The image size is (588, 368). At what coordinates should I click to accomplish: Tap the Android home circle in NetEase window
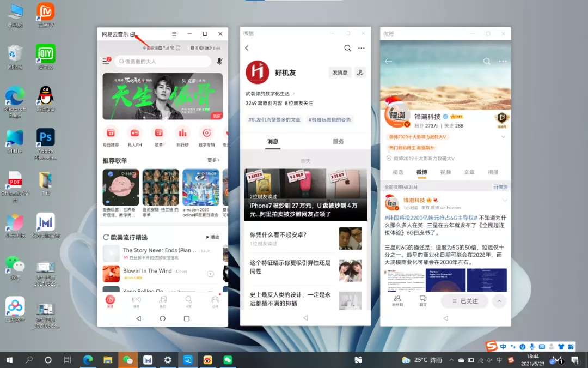pos(162,318)
